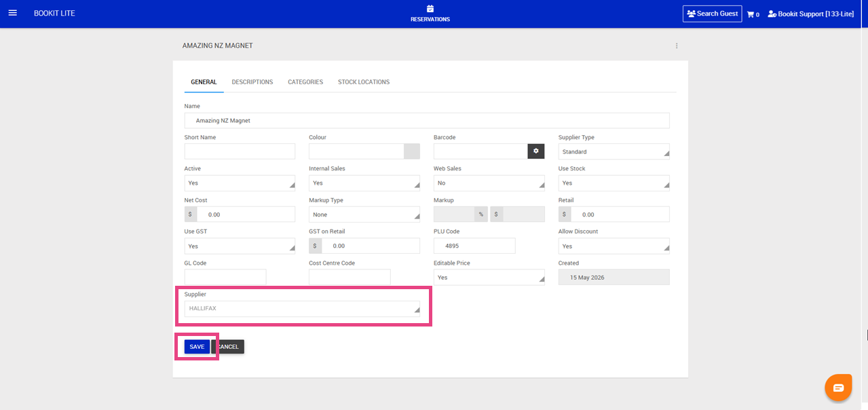Click the Markup percent field

coord(454,215)
